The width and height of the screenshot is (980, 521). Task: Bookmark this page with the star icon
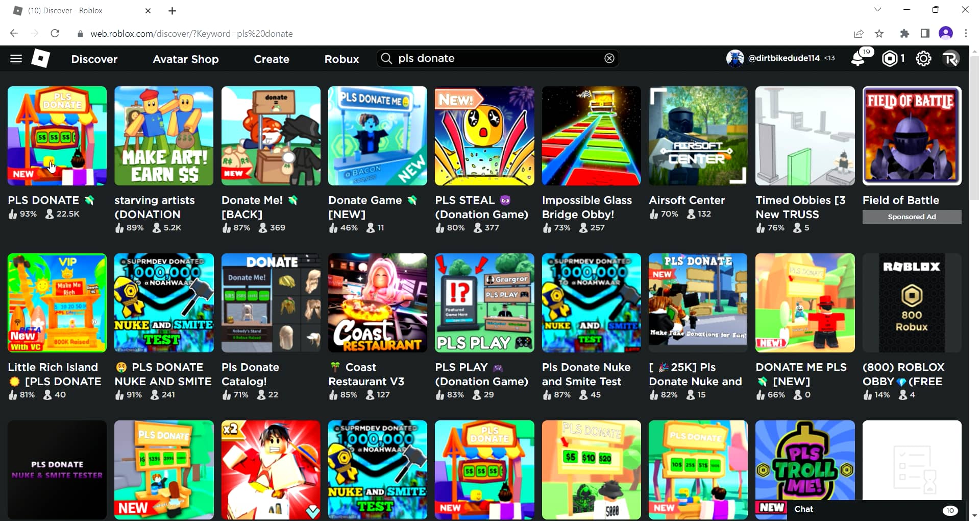click(879, 33)
